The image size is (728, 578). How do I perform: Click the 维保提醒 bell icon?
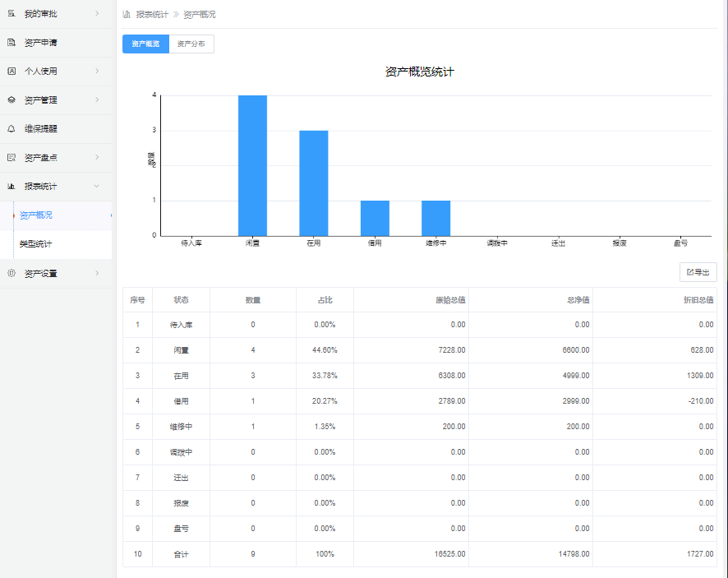coord(12,129)
